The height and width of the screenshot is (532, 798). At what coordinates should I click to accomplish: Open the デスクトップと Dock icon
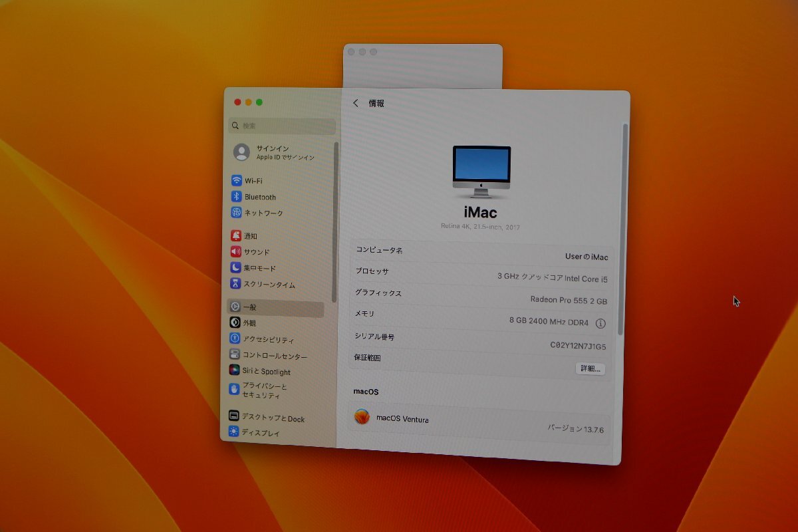click(x=233, y=416)
